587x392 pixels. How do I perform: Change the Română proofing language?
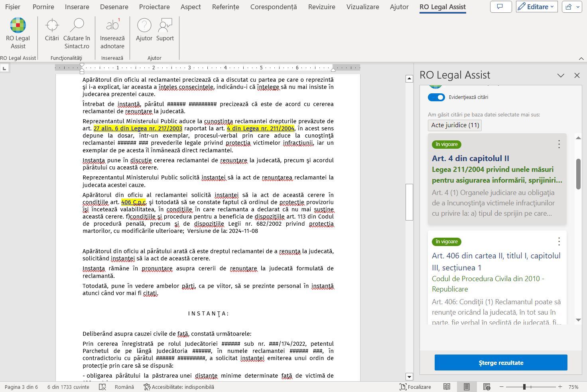coord(124,387)
